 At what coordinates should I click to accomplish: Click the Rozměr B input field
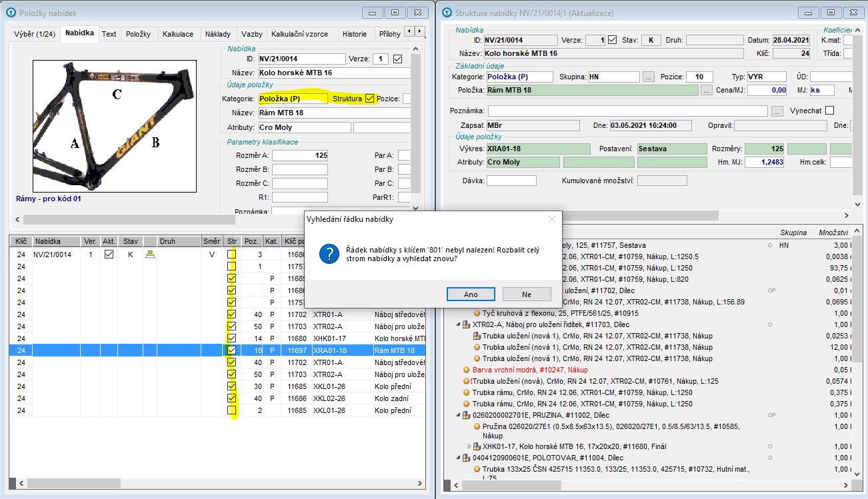[x=300, y=169]
